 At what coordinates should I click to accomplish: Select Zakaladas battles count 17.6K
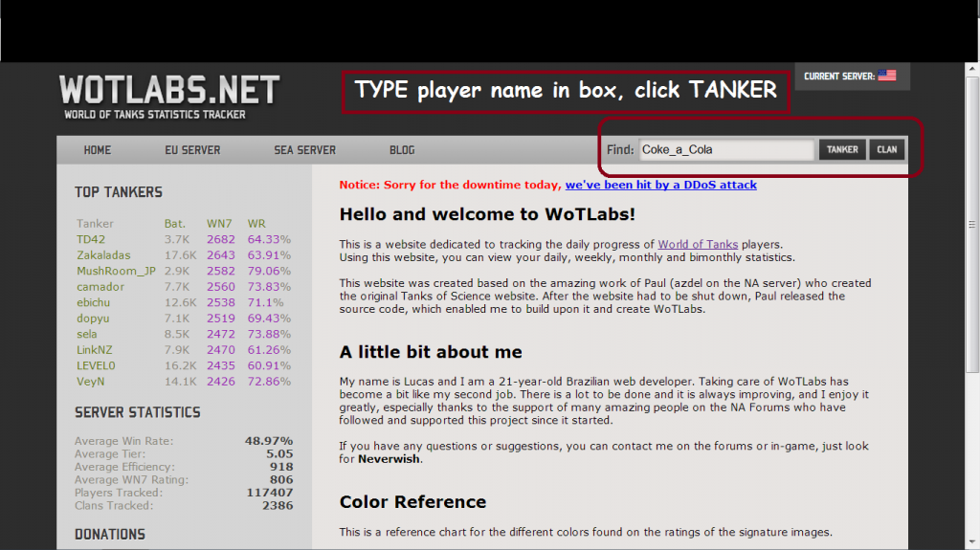click(180, 255)
